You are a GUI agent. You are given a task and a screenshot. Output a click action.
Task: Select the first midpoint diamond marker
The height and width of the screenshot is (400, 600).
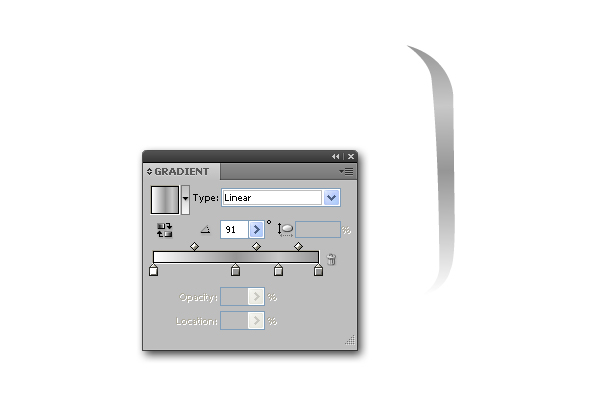[x=194, y=246]
